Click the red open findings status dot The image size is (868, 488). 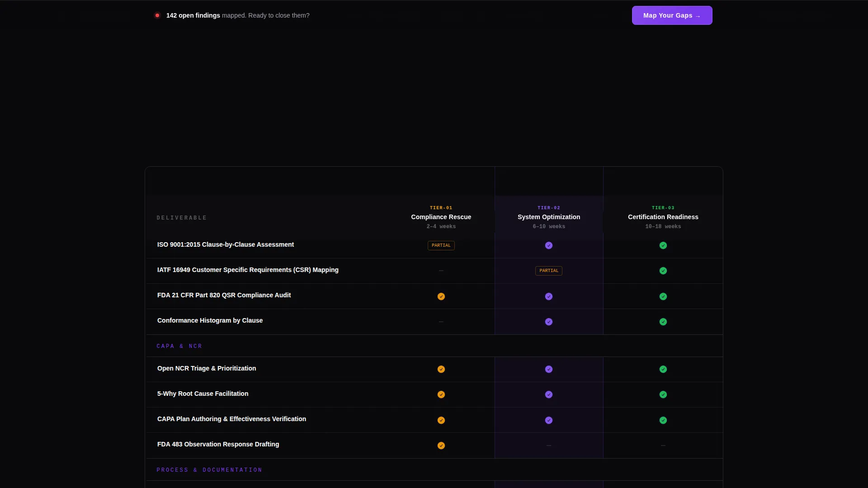(157, 15)
